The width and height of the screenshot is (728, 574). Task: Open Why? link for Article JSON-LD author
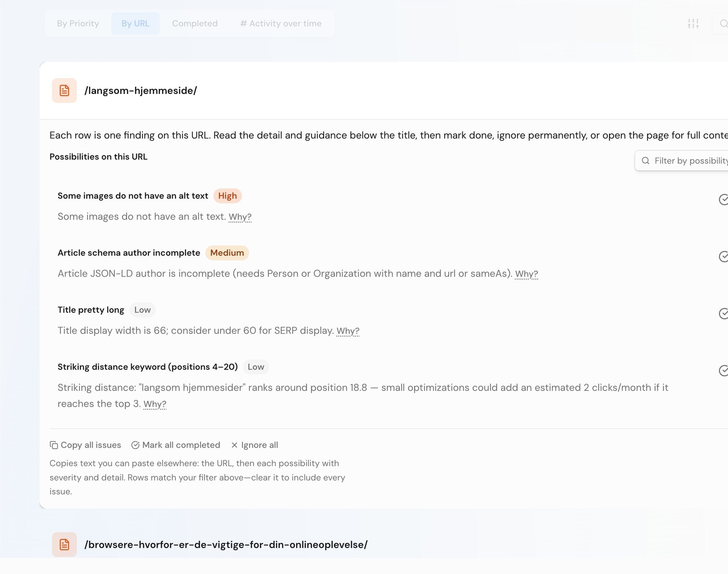click(526, 274)
